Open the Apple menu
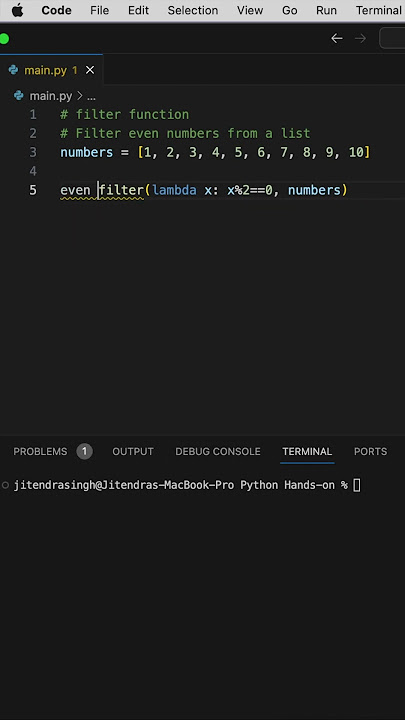Image resolution: width=405 pixels, height=720 pixels. click(x=17, y=10)
